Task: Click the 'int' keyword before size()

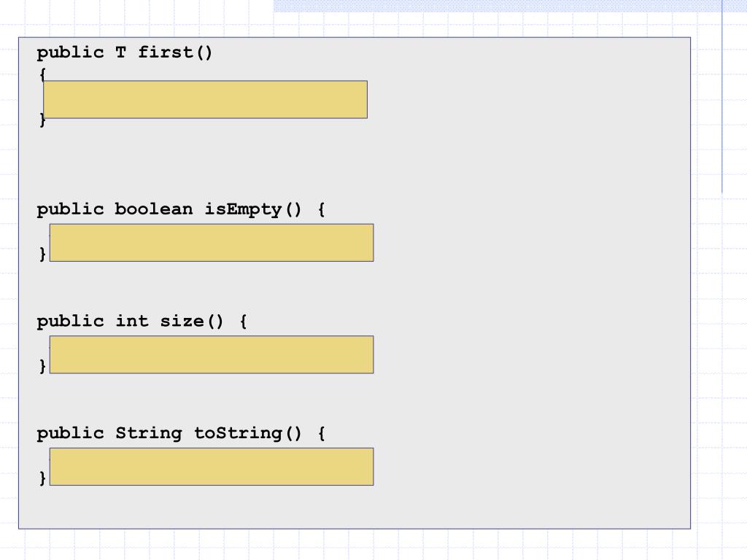Action: pos(132,321)
